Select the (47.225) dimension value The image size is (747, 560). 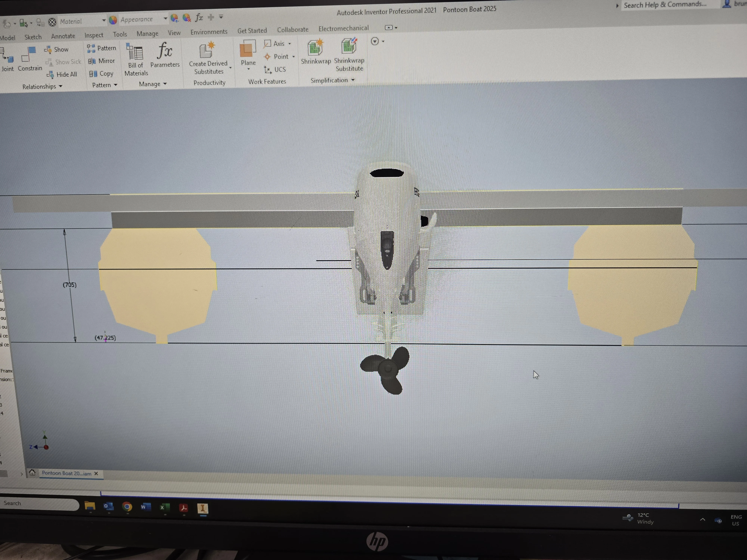click(105, 337)
